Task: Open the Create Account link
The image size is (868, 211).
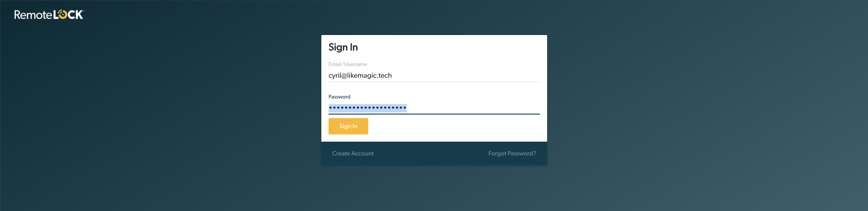Action: point(352,153)
